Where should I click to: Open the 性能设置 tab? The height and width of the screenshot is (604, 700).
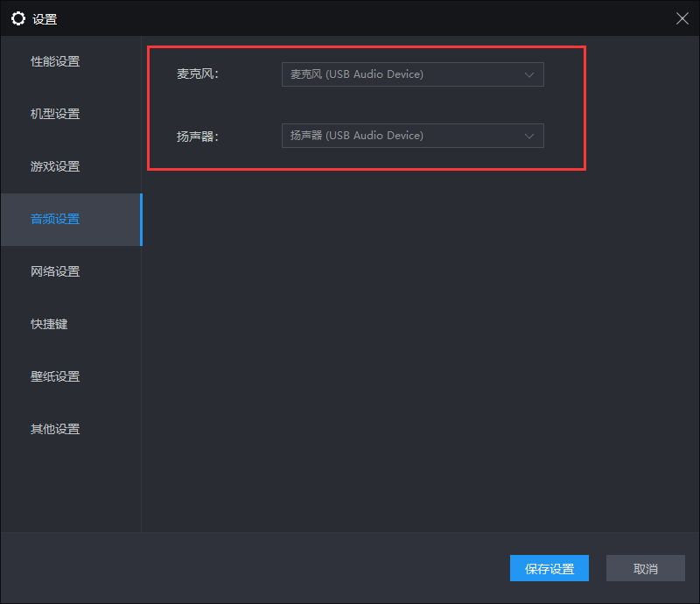(55, 61)
